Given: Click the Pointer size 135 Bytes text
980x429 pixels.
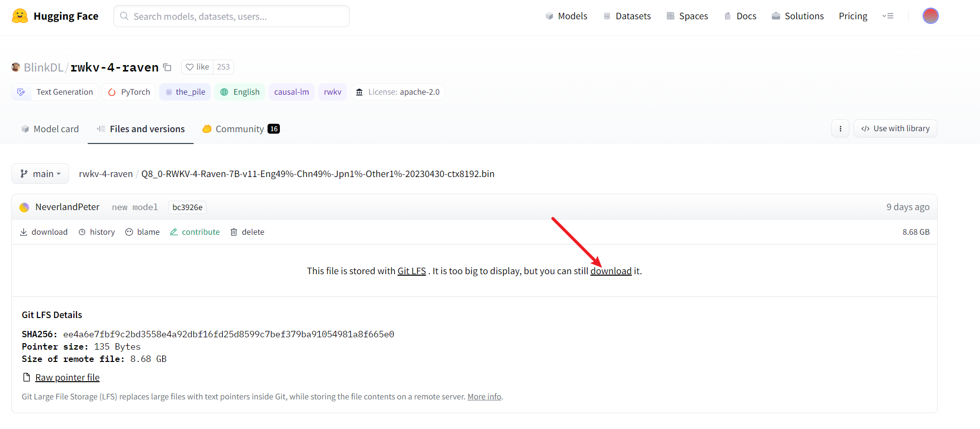Looking at the screenshot, I should pos(81,347).
